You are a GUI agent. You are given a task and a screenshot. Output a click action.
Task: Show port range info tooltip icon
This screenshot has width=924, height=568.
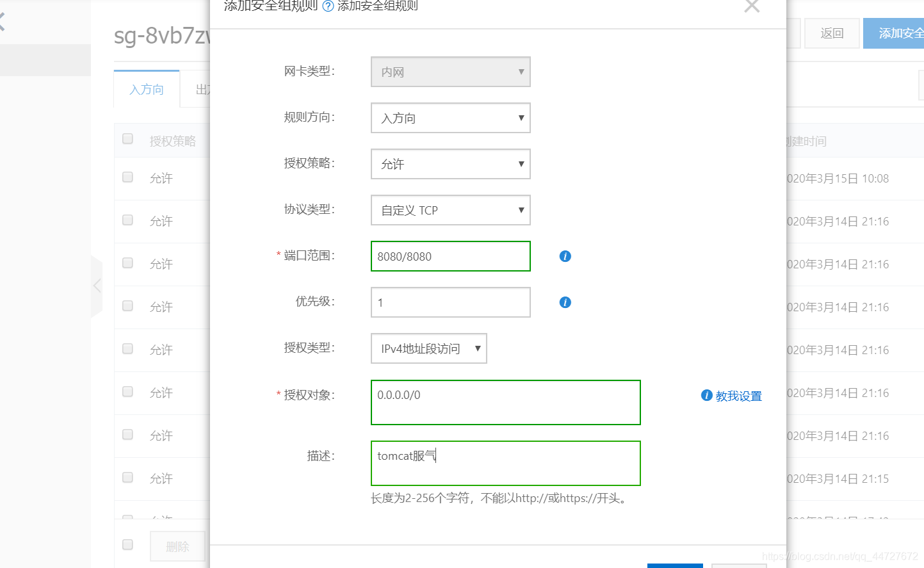point(565,256)
